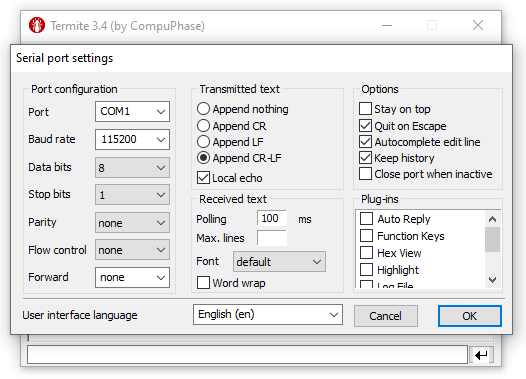
Task: Enable Close port when inactive
Action: (365, 174)
